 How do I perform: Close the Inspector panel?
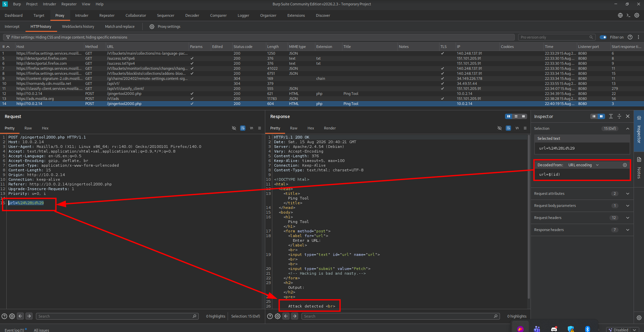(628, 116)
